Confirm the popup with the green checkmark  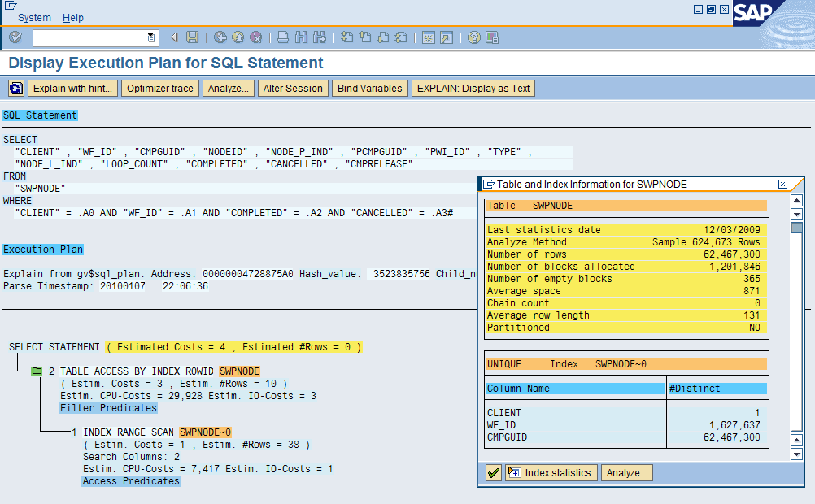click(x=493, y=473)
